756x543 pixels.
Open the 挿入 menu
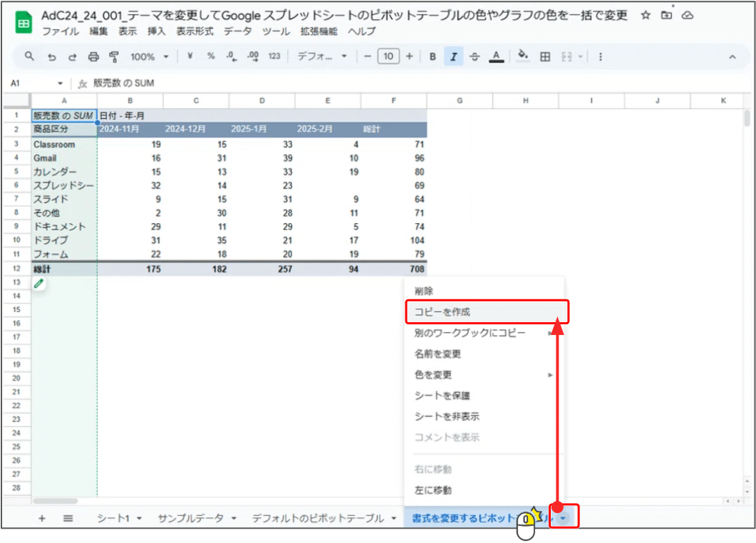coord(156,31)
